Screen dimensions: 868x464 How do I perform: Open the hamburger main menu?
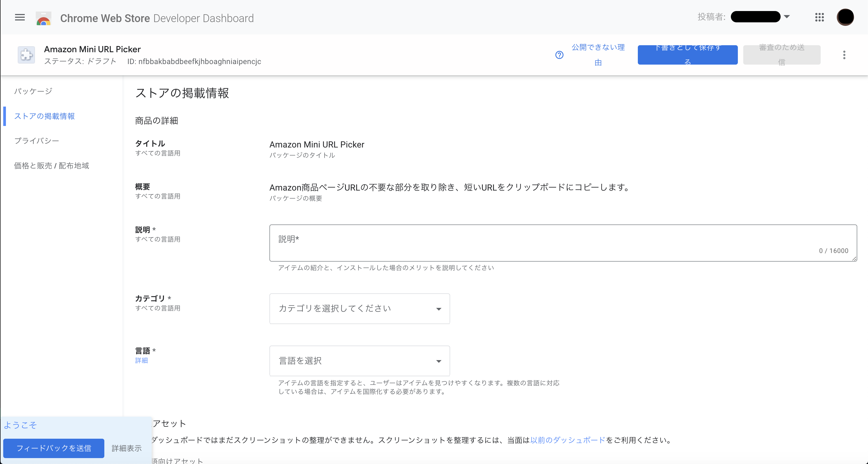tap(20, 17)
